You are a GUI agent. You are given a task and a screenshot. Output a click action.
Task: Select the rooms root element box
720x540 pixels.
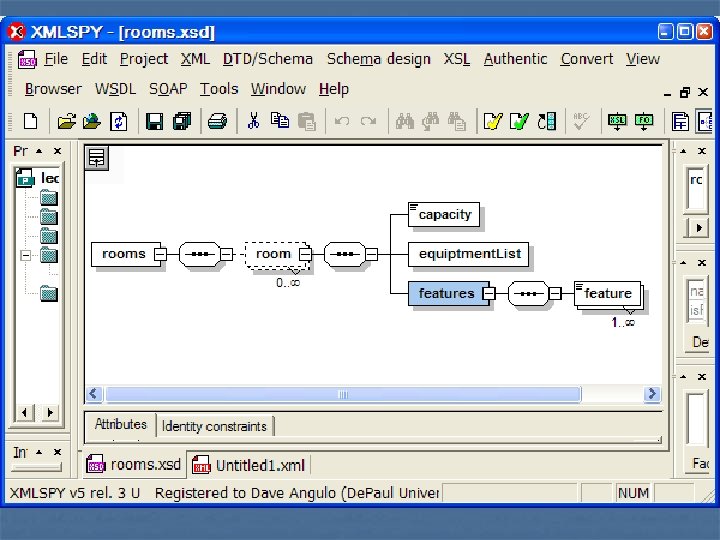126,254
